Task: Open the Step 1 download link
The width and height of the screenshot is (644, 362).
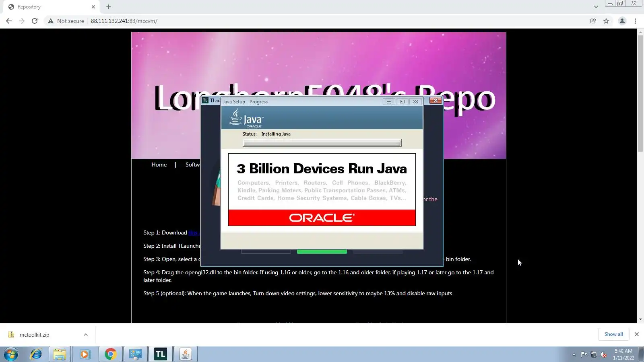Action: (x=194, y=232)
